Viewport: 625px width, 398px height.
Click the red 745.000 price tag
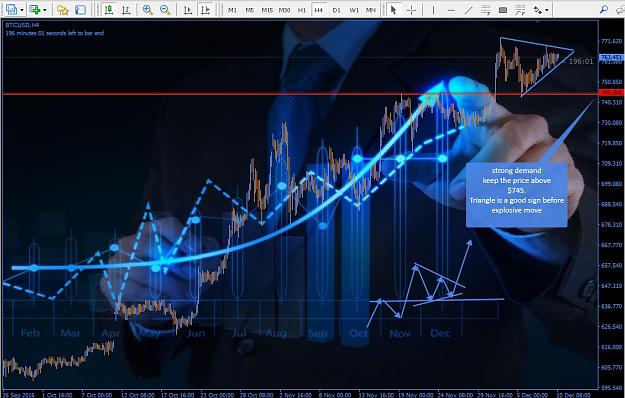(612, 92)
